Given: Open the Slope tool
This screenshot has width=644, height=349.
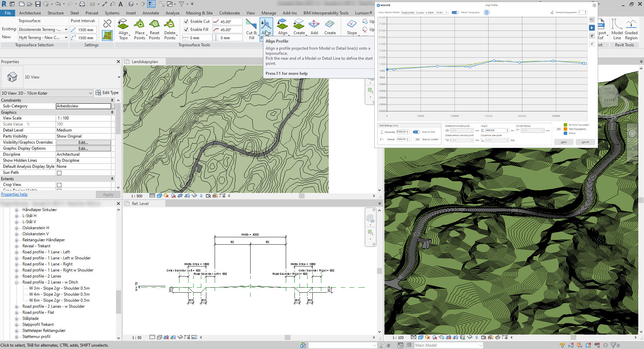Looking at the screenshot, I should point(352,27).
